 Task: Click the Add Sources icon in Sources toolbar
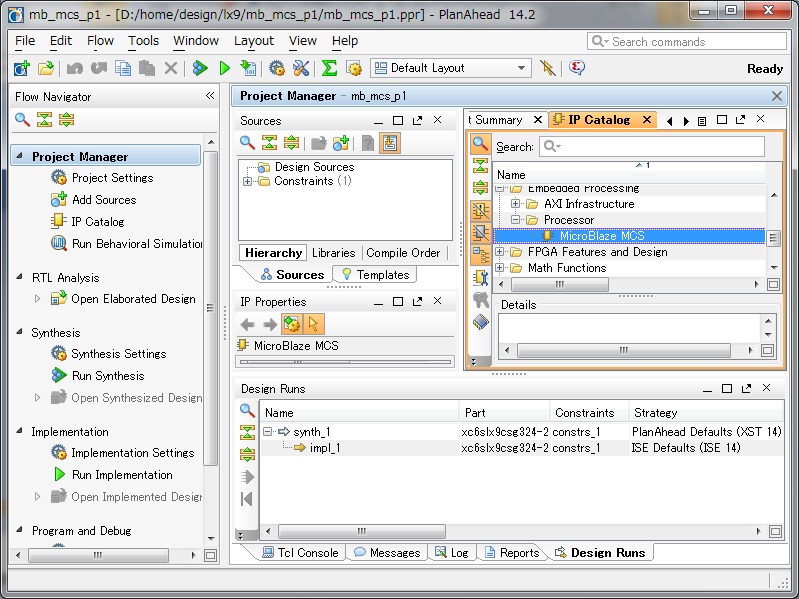click(341, 143)
